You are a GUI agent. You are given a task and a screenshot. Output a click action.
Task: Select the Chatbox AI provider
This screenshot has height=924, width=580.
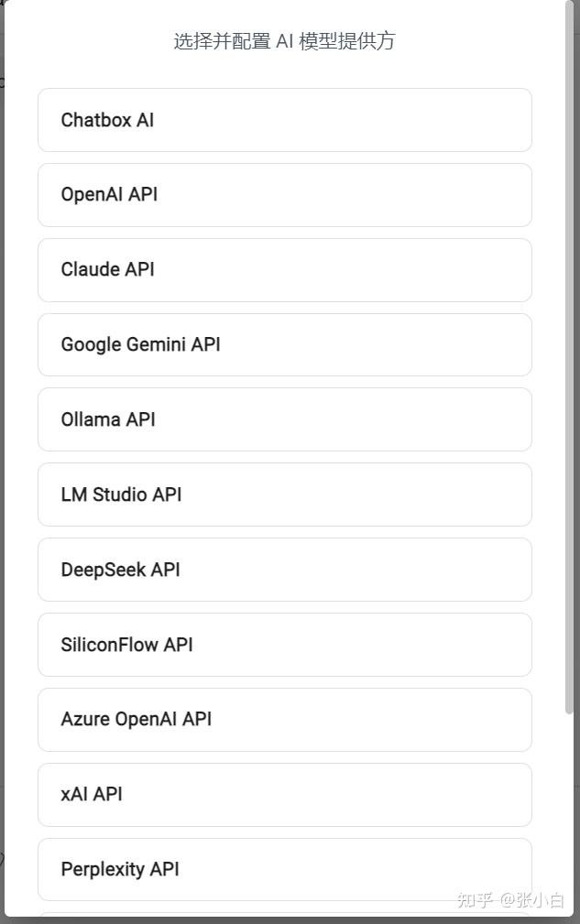point(285,120)
